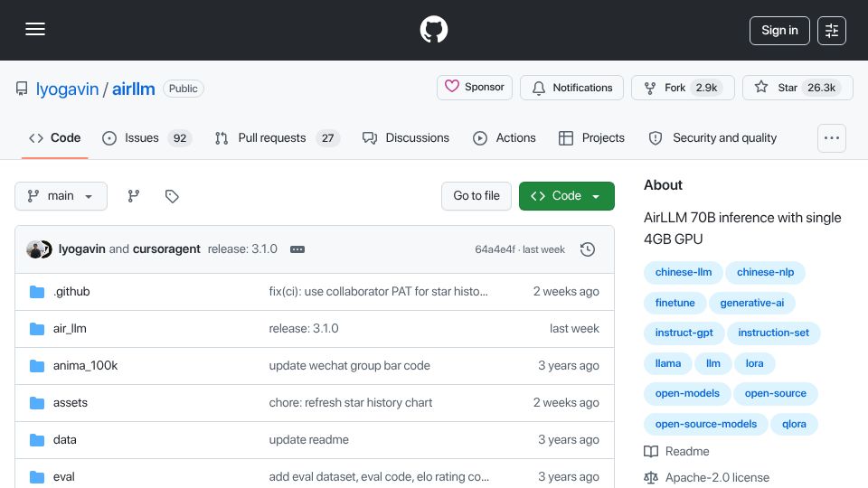Click the Pull requests count badge 27
This screenshot has width=868, height=488.
[327, 137]
